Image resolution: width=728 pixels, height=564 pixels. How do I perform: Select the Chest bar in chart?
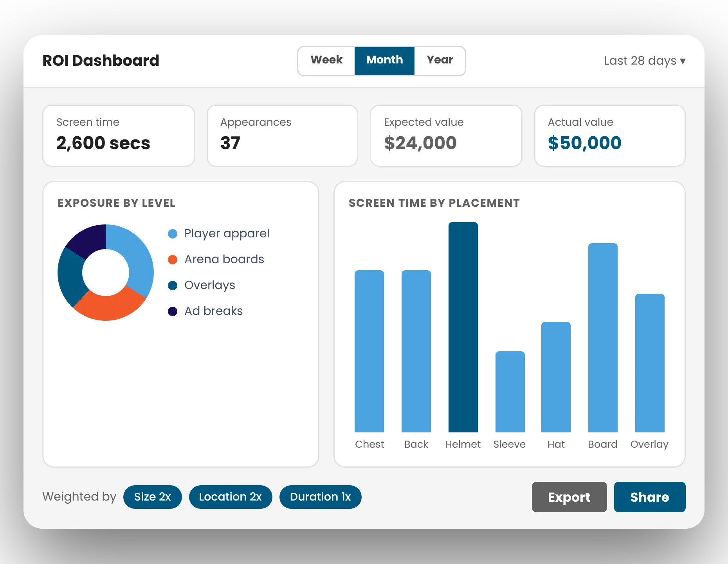pos(369,351)
